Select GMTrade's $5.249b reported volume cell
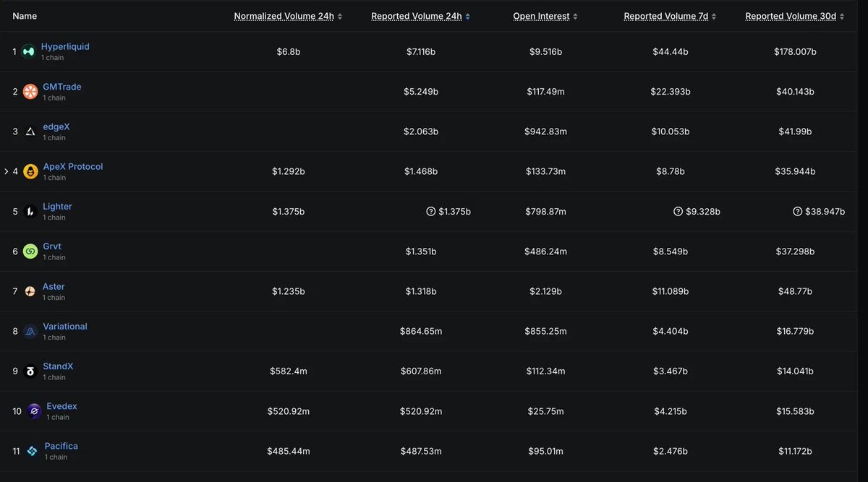The image size is (868, 482). click(x=421, y=92)
